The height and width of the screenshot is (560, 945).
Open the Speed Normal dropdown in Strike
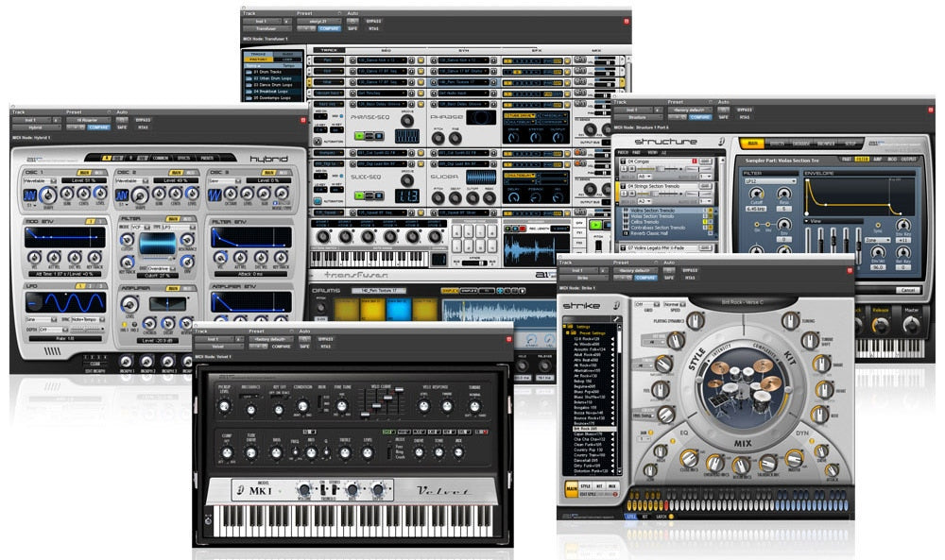(x=674, y=304)
